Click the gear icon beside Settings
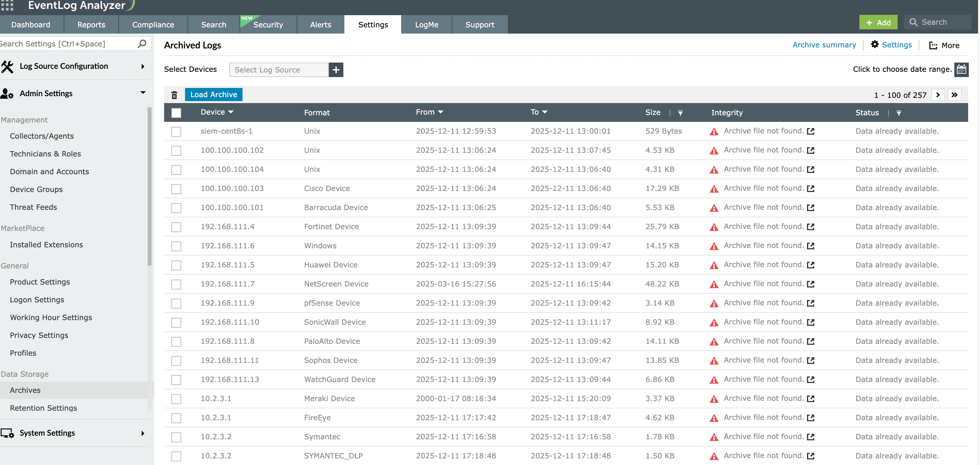This screenshot has width=980, height=465. click(x=875, y=44)
